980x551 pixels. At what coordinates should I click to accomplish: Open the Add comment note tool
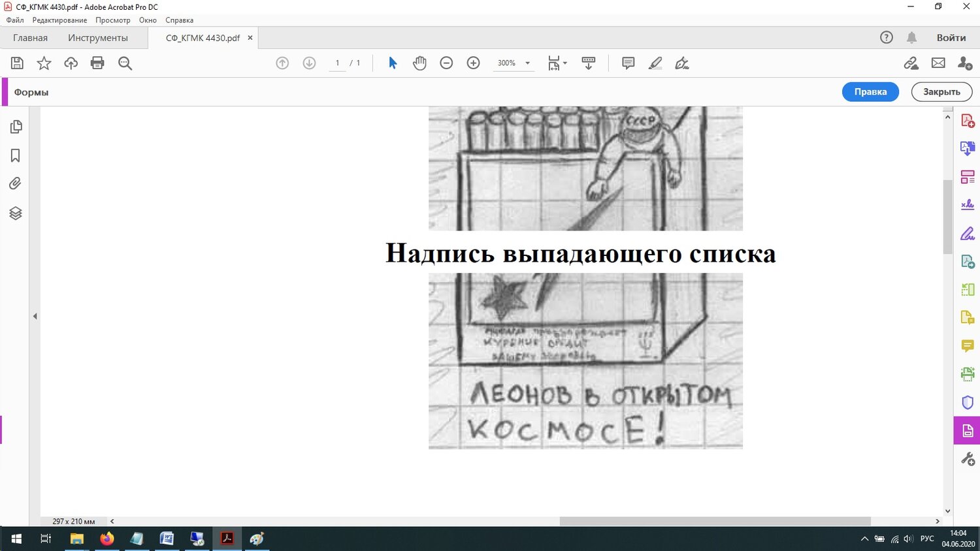(628, 63)
